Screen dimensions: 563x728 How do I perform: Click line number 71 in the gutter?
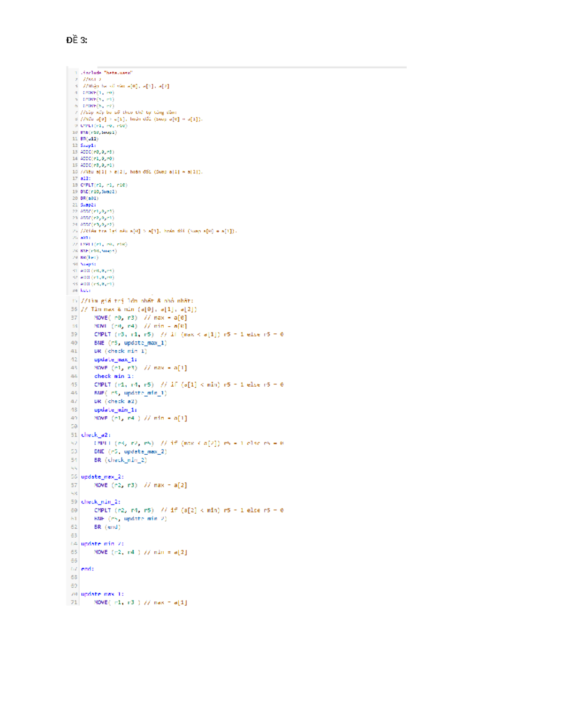(x=74, y=602)
